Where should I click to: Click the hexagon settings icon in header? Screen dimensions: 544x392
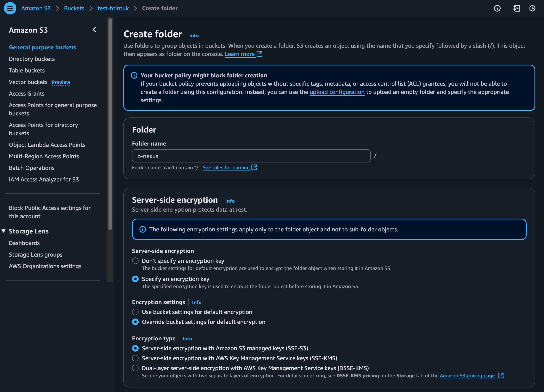[x=532, y=8]
